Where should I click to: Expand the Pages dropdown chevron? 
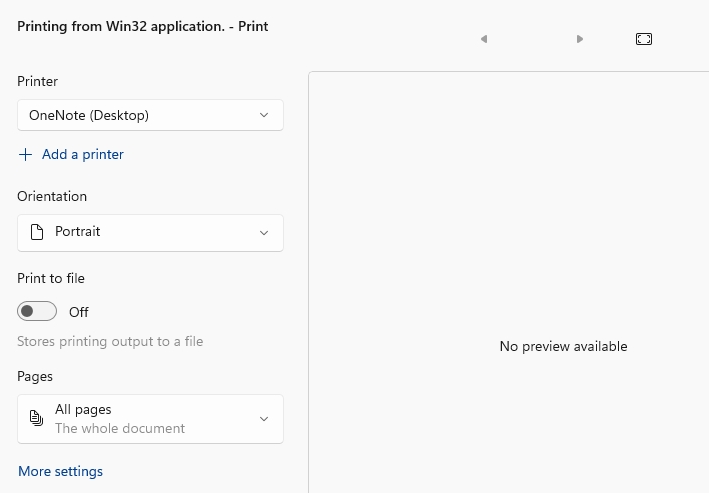[264, 419]
